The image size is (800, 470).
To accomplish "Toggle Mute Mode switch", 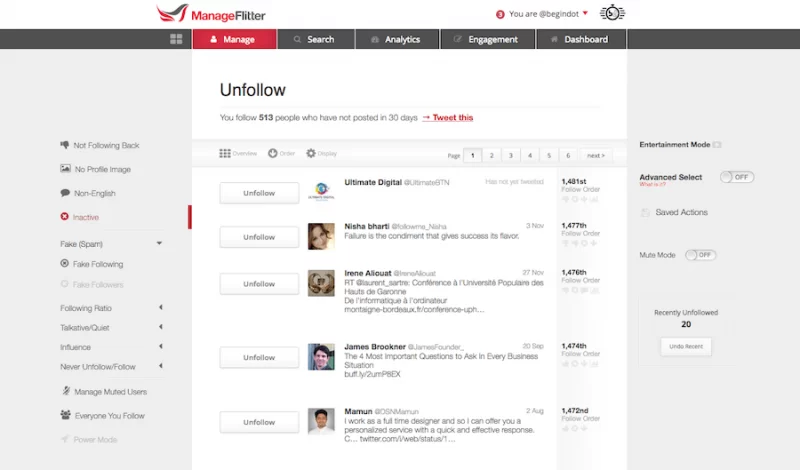I will click(x=701, y=255).
